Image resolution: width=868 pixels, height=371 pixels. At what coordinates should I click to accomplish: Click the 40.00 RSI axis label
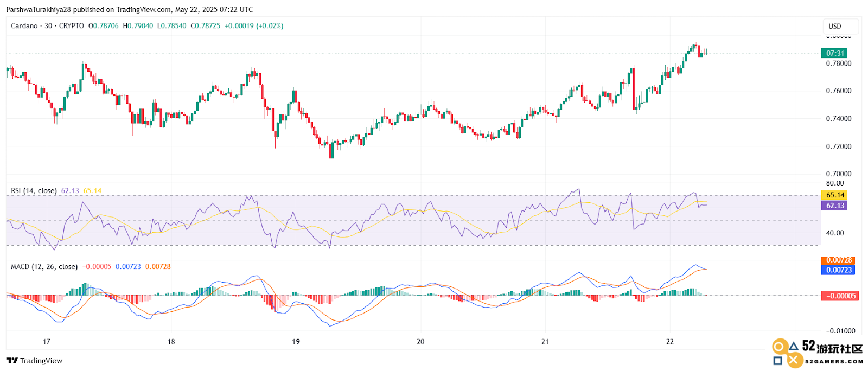pos(835,233)
